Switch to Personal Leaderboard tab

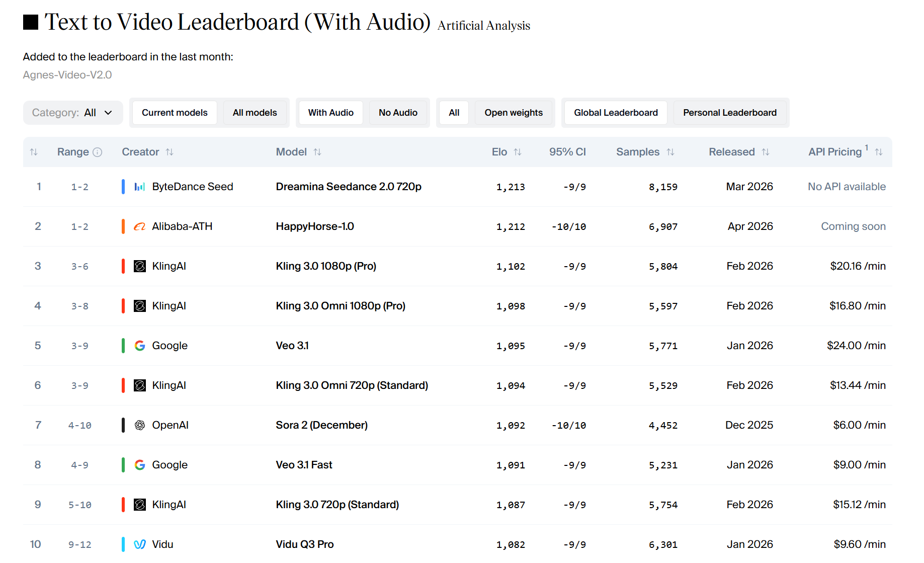point(729,113)
